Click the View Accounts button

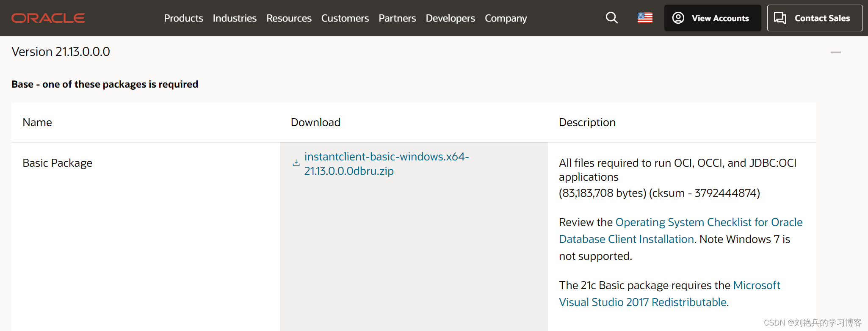coord(712,18)
